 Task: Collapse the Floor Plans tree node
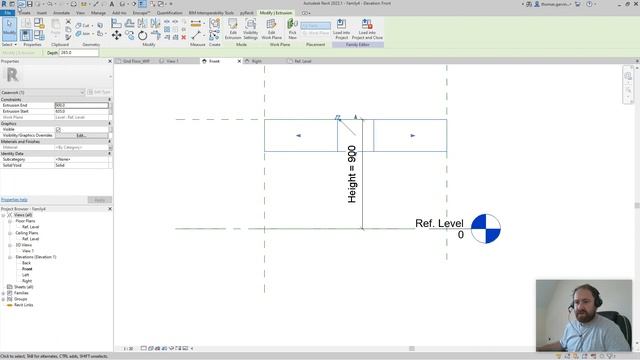click(x=10, y=221)
